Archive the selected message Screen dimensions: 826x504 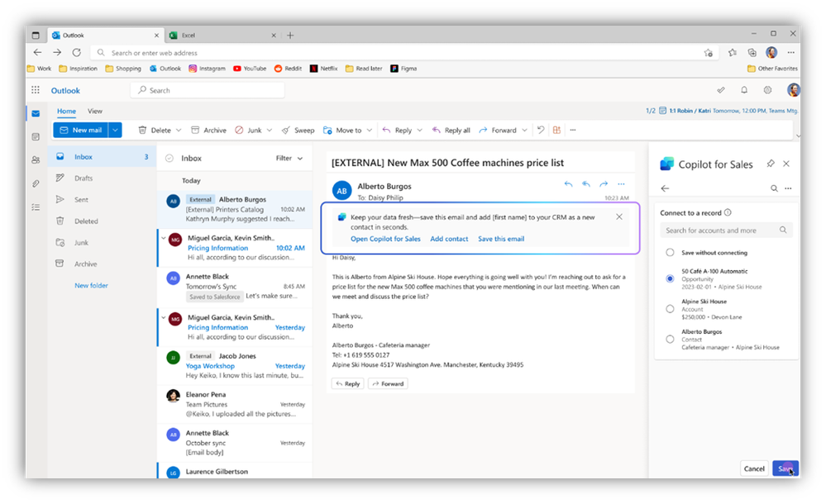208,130
